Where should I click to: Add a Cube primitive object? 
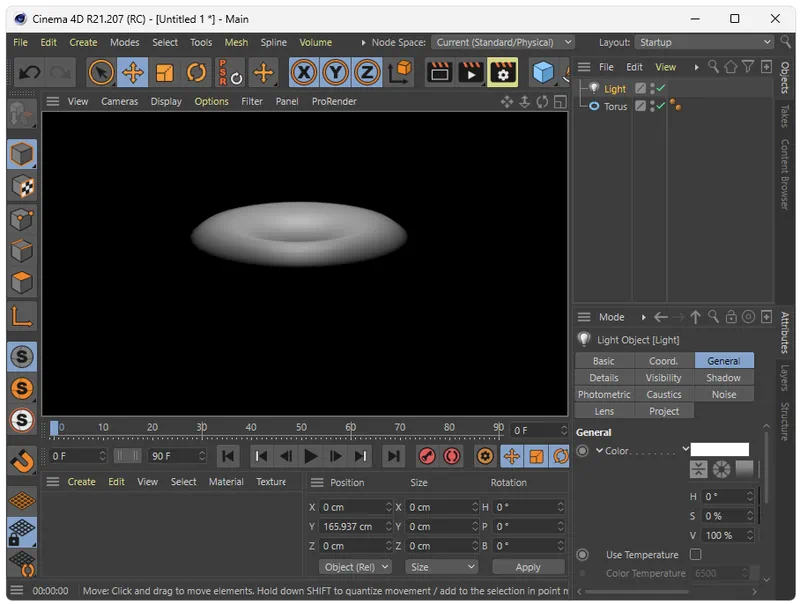pos(543,72)
